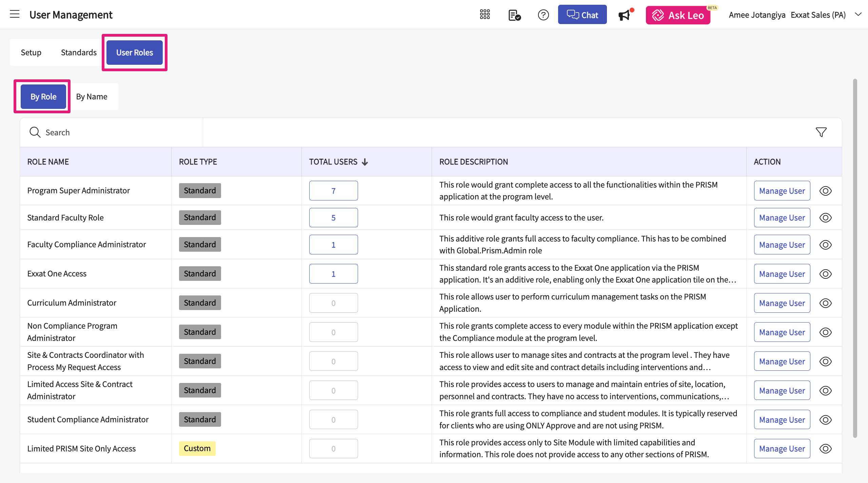Open total users count 7 box

(333, 191)
